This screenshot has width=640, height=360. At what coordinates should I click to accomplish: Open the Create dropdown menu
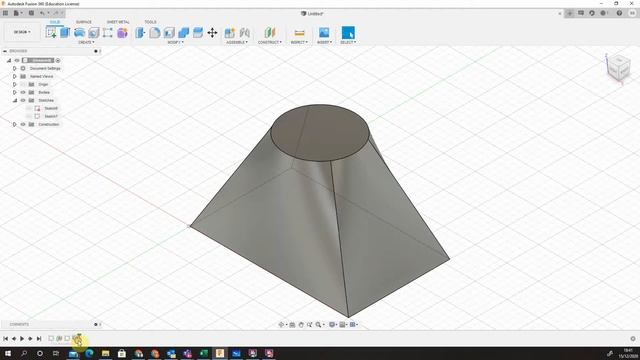[86, 42]
